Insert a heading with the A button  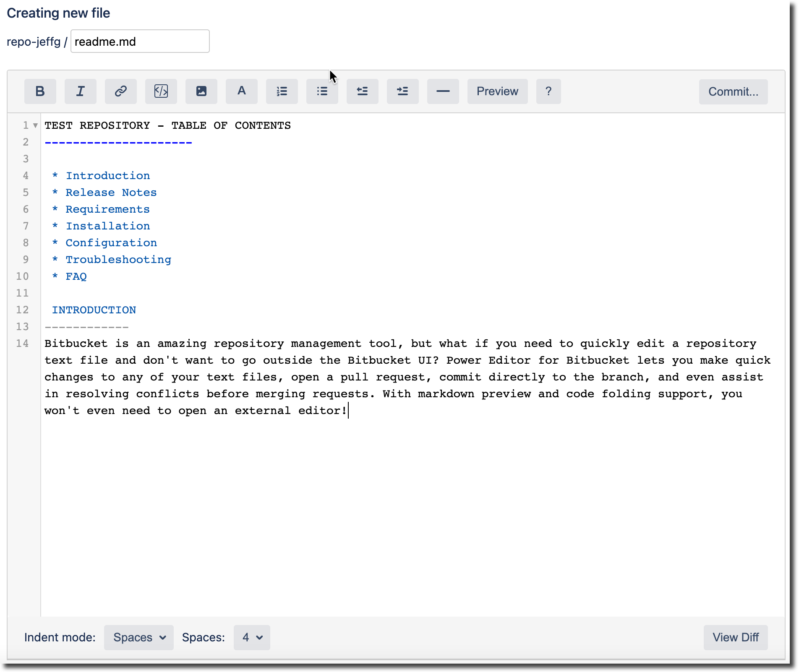coord(241,91)
